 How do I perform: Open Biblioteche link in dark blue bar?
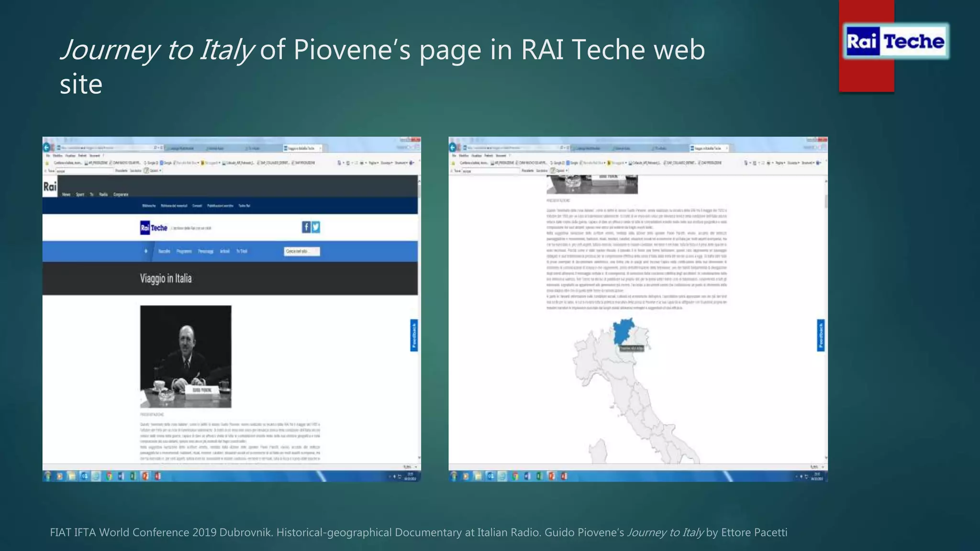149,206
